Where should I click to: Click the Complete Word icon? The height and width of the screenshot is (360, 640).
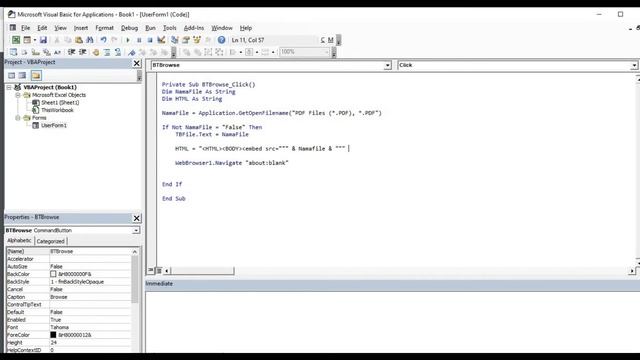[58, 52]
